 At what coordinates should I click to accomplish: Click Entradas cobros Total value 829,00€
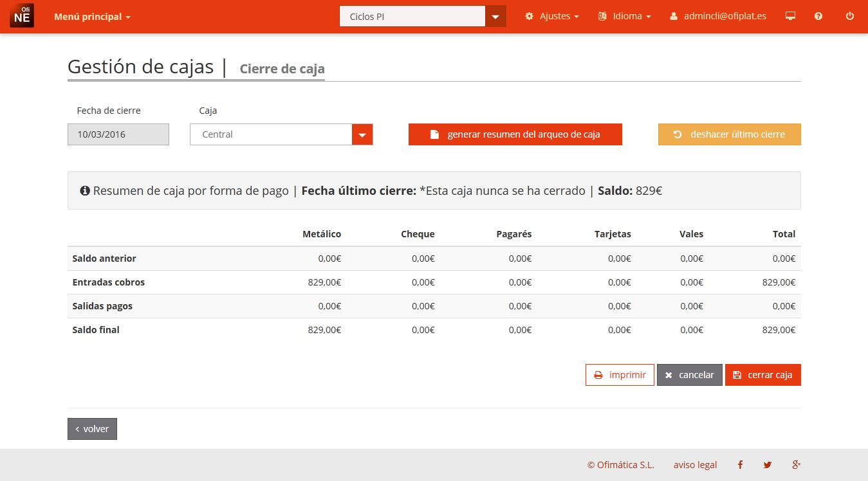779,282
